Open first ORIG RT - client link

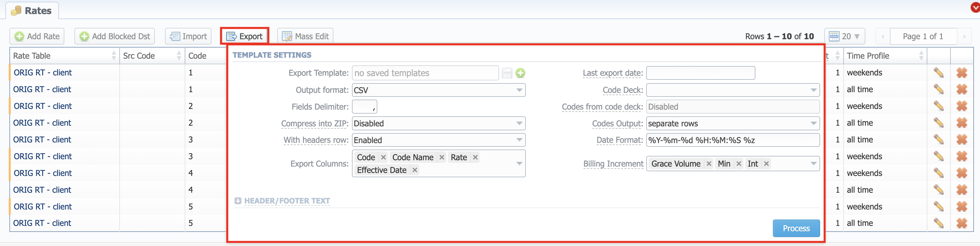pos(43,73)
